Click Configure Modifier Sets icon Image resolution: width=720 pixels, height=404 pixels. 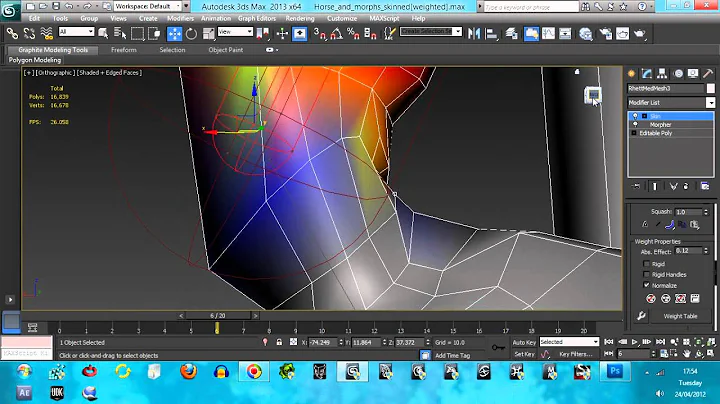tap(705, 186)
